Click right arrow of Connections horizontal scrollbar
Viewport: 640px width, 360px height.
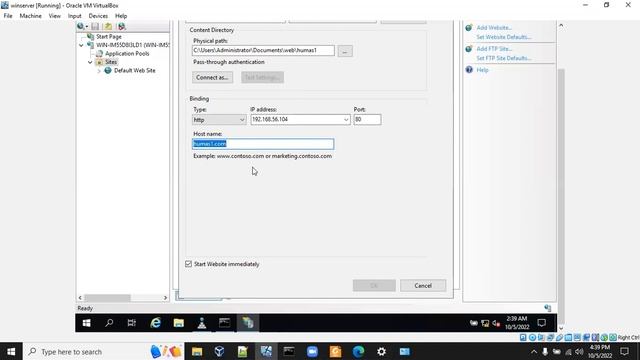click(165, 298)
